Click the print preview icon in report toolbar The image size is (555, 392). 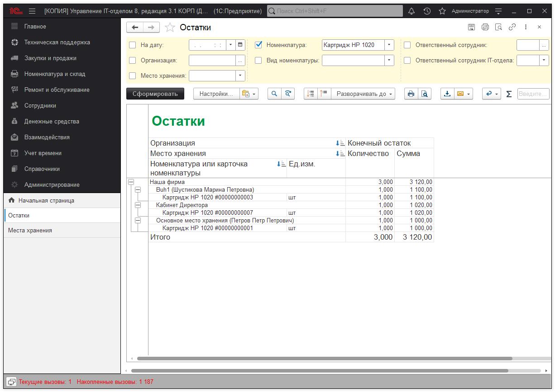[x=425, y=94]
